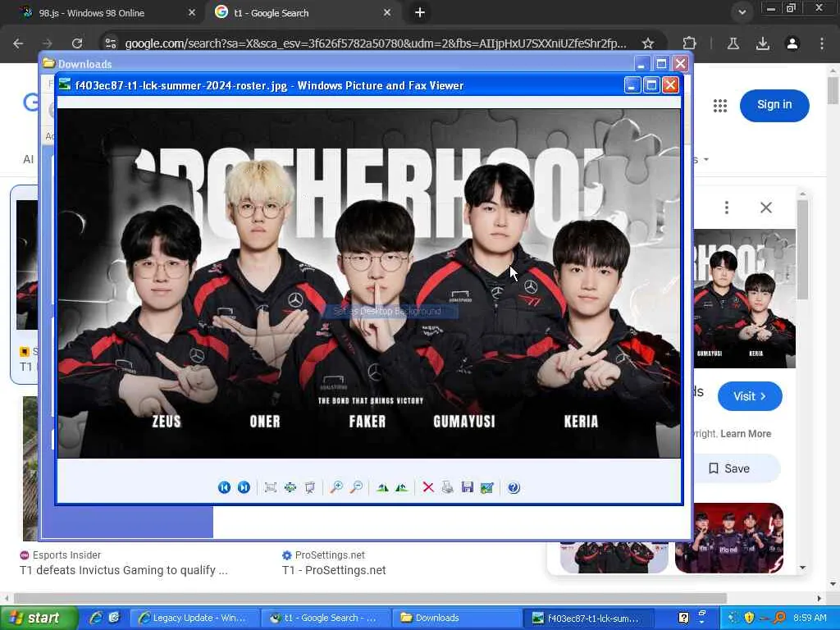Open Legacy Update taskbar button

click(194, 618)
